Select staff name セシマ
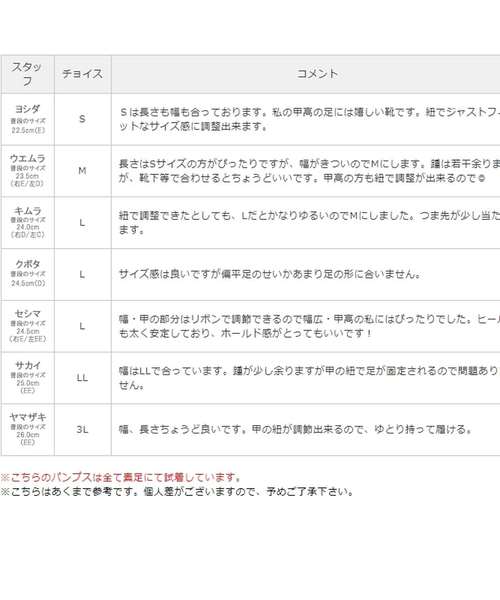This screenshot has width=500, height=600. coord(28,314)
